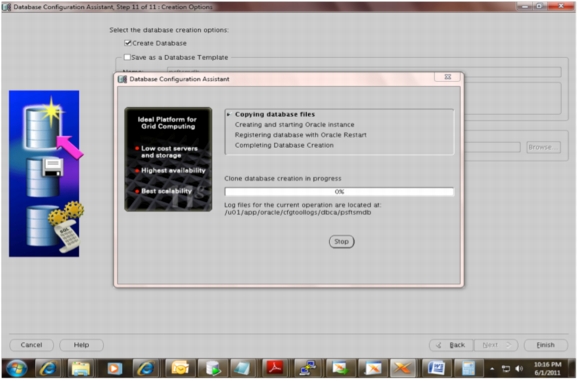
Task: Open Adobe Reader taskbar icon
Action: tap(275, 368)
